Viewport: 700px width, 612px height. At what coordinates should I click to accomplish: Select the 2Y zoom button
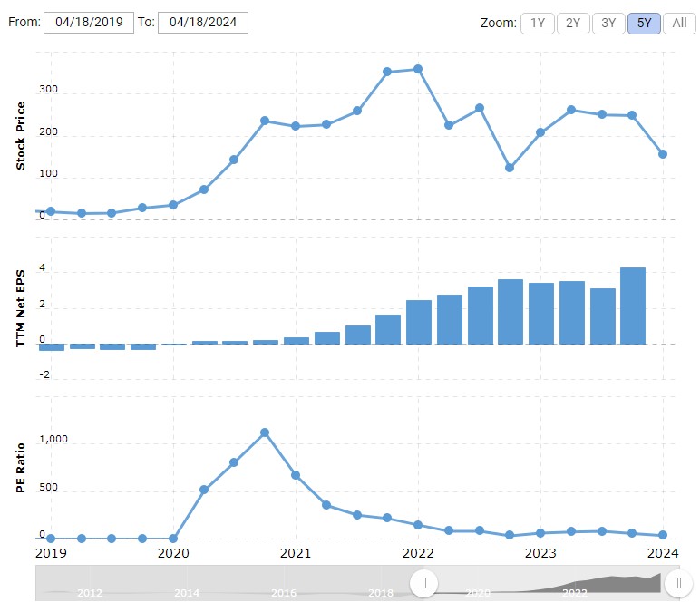pos(573,24)
